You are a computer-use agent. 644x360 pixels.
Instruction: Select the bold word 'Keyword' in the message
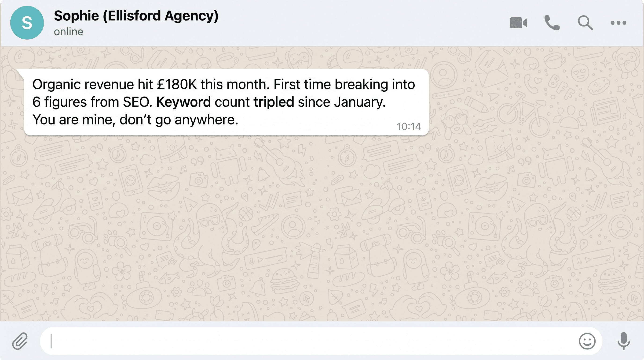183,101
